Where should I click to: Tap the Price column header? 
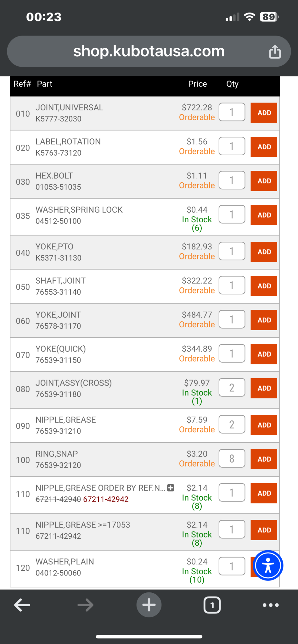tap(197, 84)
